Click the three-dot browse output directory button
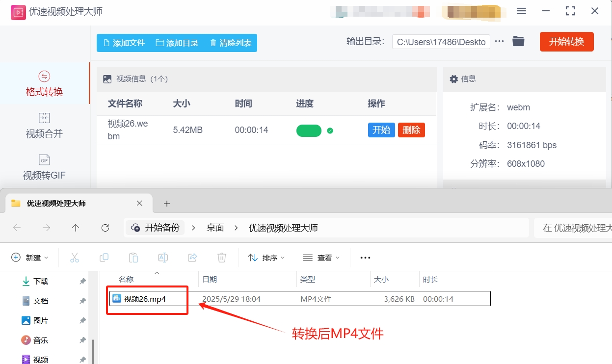This screenshot has height=364, width=612. tap(499, 41)
